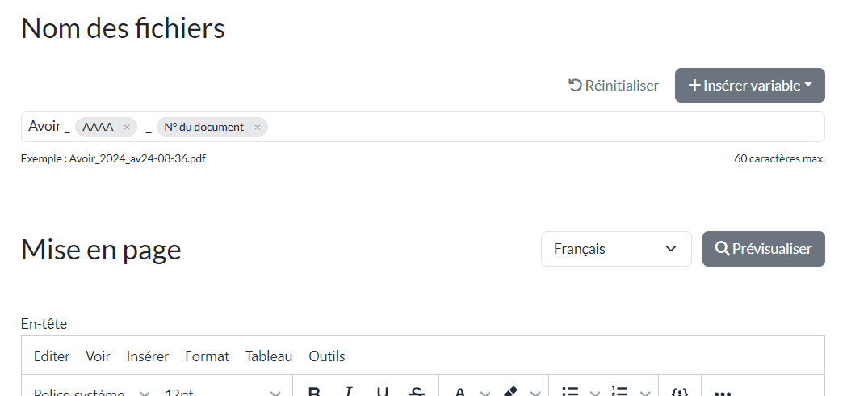The width and height of the screenshot is (868, 396).
Task: Toggle italic formatting
Action: tap(349, 392)
